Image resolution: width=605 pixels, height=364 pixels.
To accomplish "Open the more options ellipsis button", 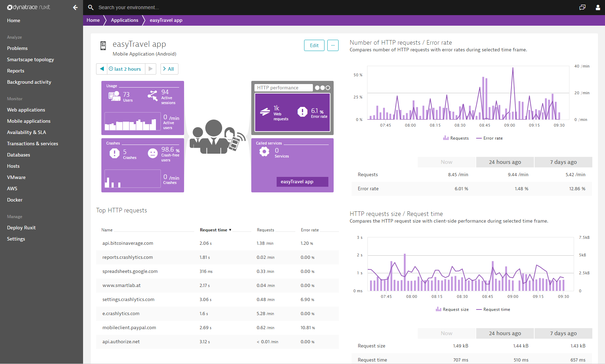I will [x=333, y=45].
